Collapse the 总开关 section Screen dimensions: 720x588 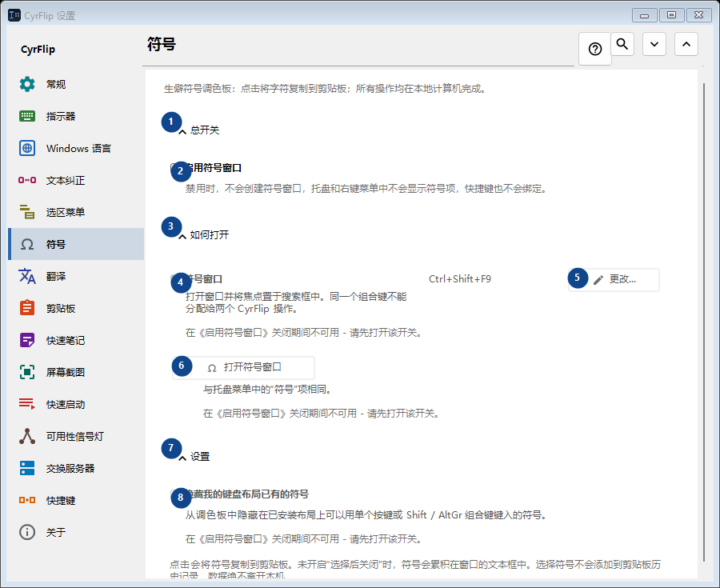182,131
